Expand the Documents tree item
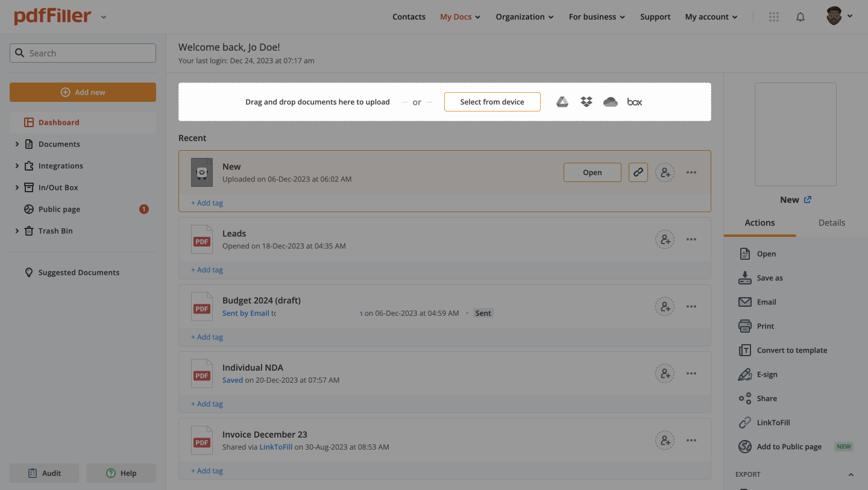Viewport: 868px width, 490px height. [17, 144]
